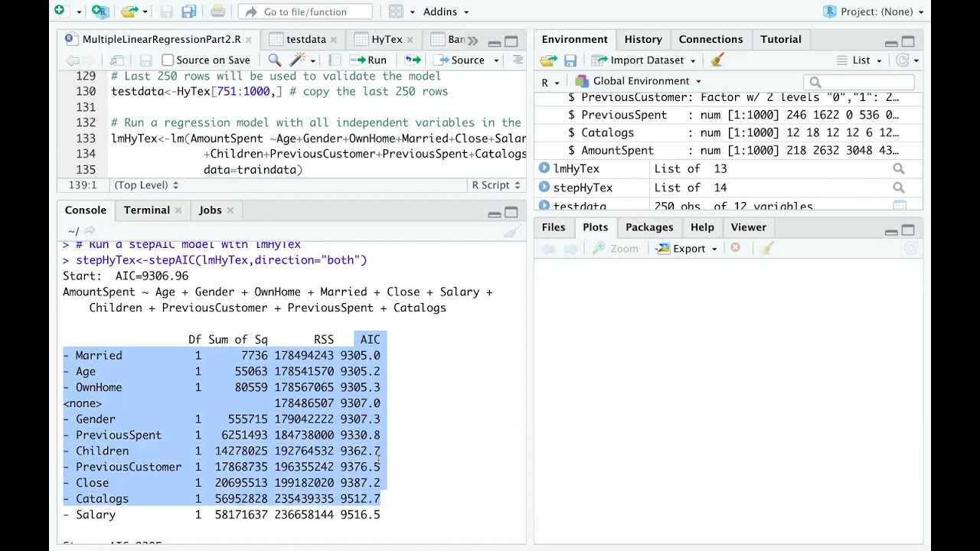This screenshot has height=551, width=980.
Task: Click the Environment search box
Action: [859, 82]
